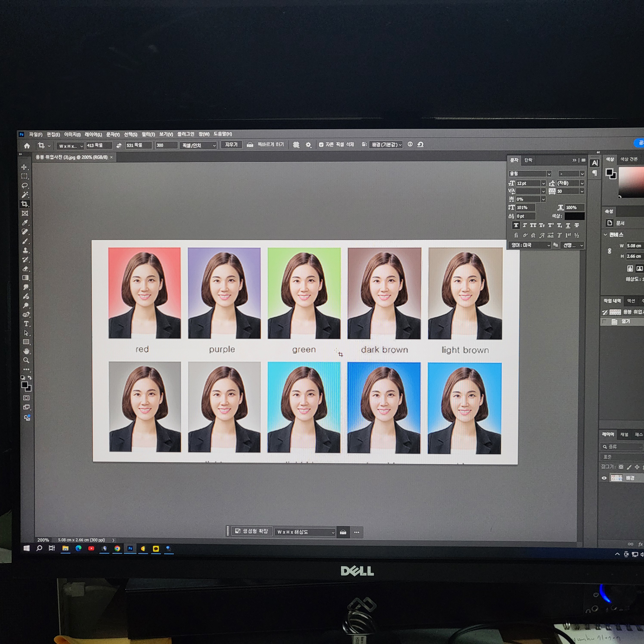Open the 픽셀/인치 resolution unit dropdown
Screen dimensions: 644x644
(198, 145)
